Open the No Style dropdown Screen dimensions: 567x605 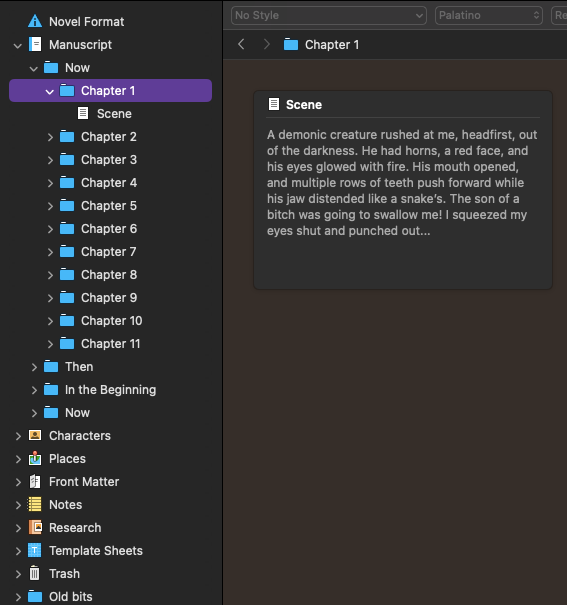pyautogui.click(x=329, y=15)
